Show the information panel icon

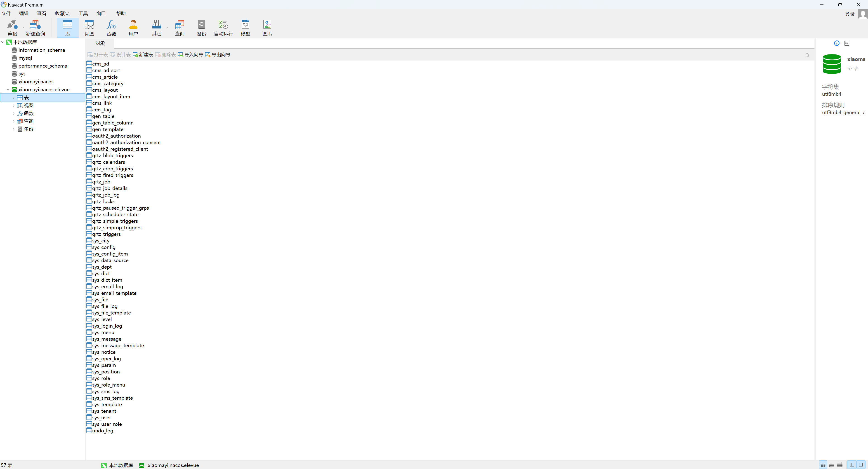[837, 43]
